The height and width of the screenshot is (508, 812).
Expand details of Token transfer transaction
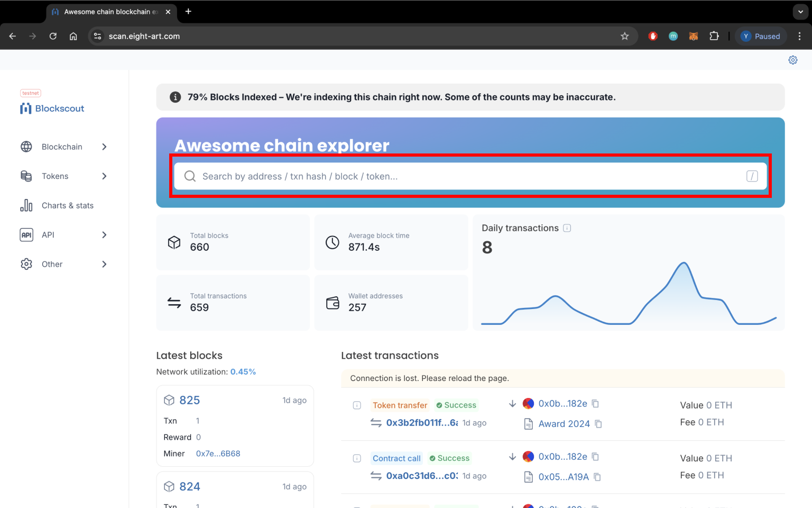(x=357, y=405)
